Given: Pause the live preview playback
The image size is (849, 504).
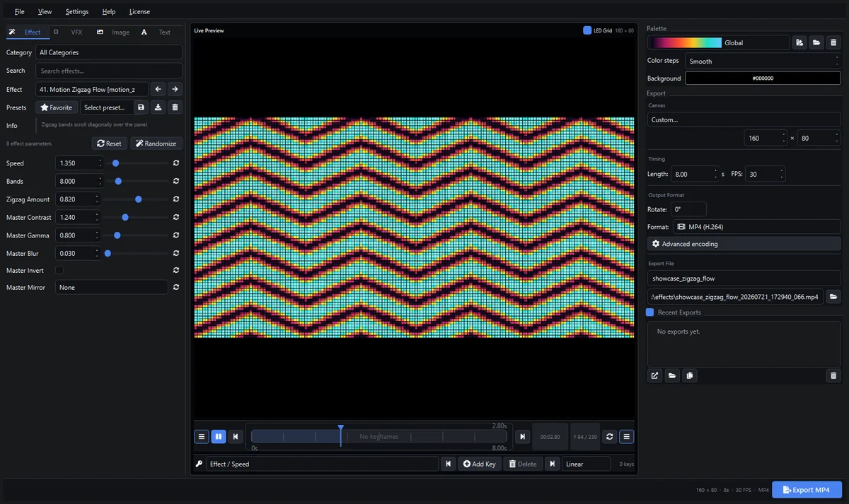Looking at the screenshot, I should 218,437.
